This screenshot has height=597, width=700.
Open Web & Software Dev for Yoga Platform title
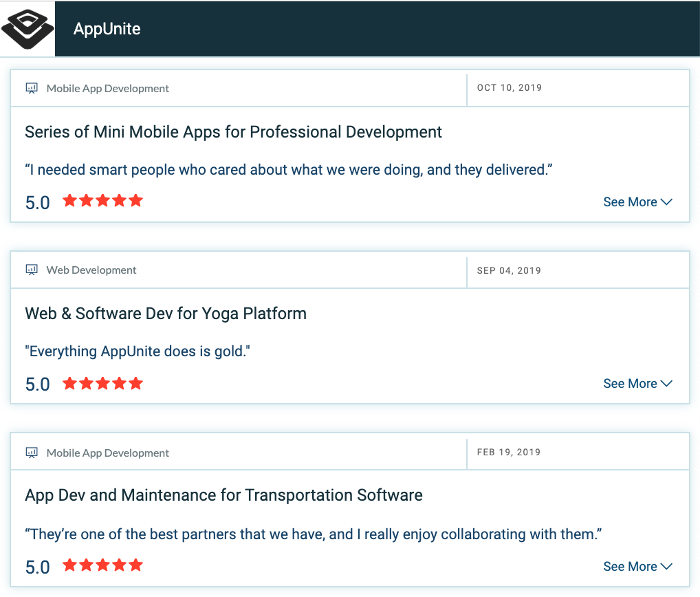166,314
